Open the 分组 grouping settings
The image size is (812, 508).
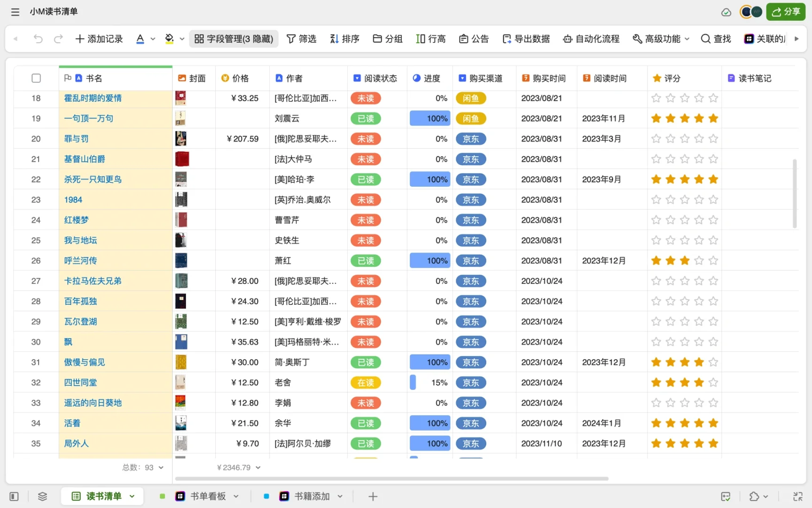387,39
